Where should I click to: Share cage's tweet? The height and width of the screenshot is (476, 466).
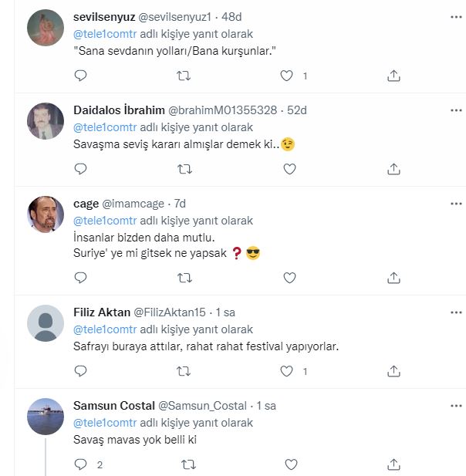(x=393, y=277)
